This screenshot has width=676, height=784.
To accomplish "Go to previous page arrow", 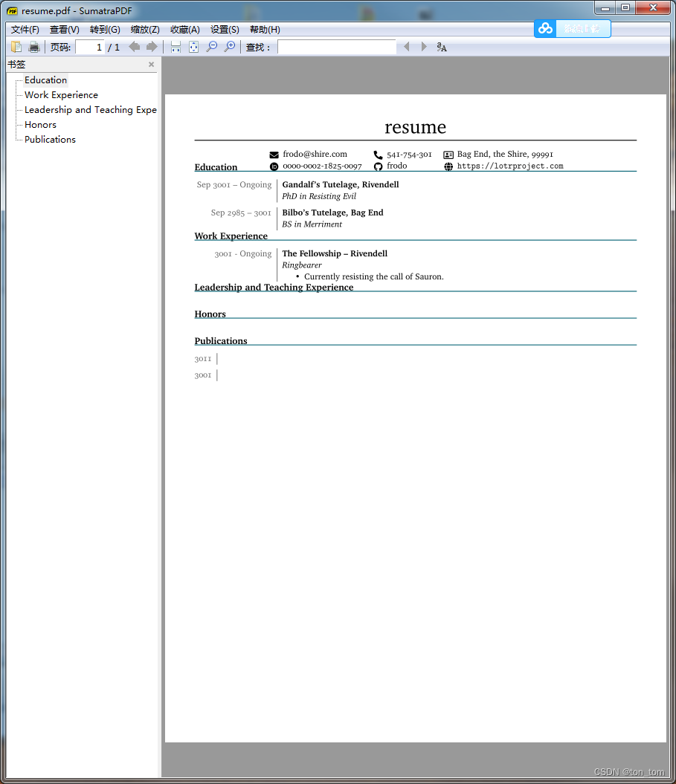I will click(134, 47).
